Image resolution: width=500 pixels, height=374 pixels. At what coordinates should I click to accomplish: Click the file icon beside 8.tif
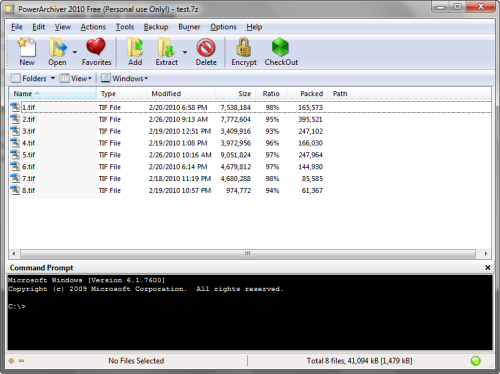15,190
